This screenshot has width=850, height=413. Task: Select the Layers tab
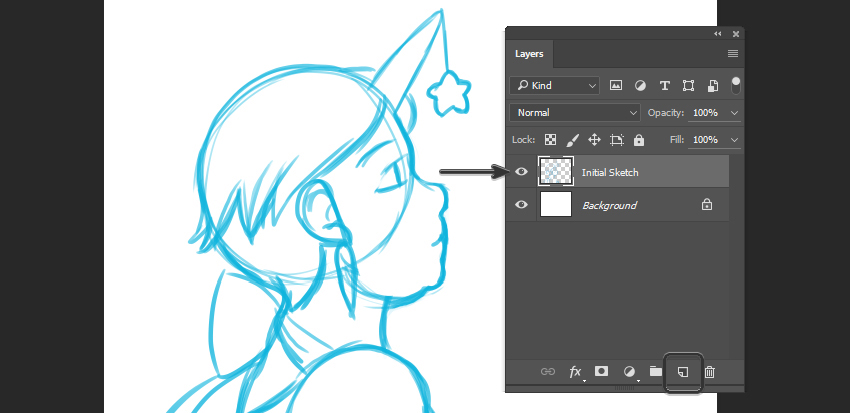coord(529,54)
